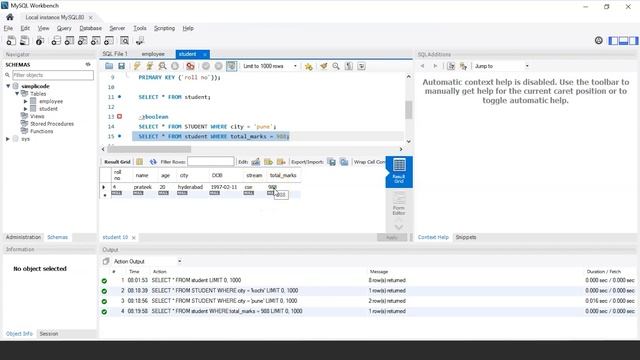The image size is (640, 360).
Task: Collapse the Tables tree node
Action: [x=17, y=93]
